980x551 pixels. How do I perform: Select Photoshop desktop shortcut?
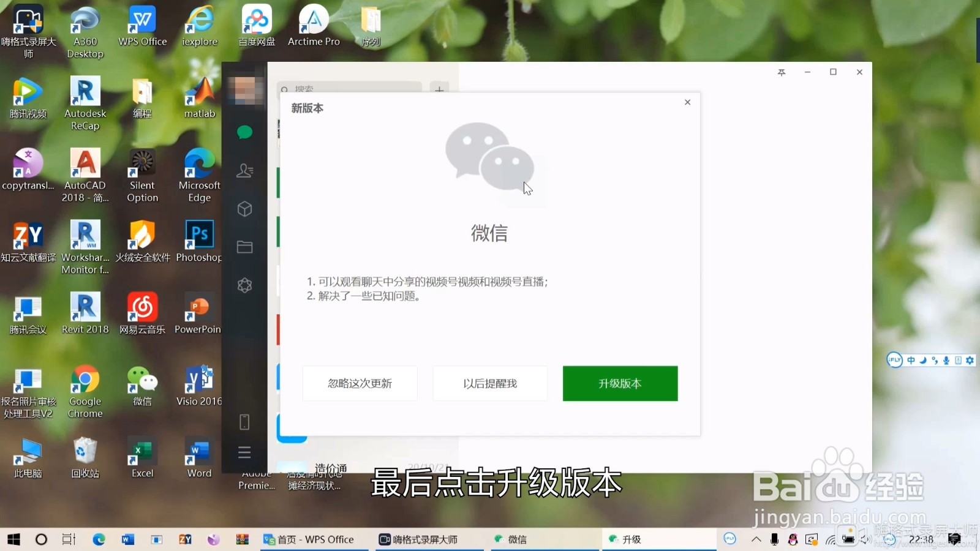point(199,242)
